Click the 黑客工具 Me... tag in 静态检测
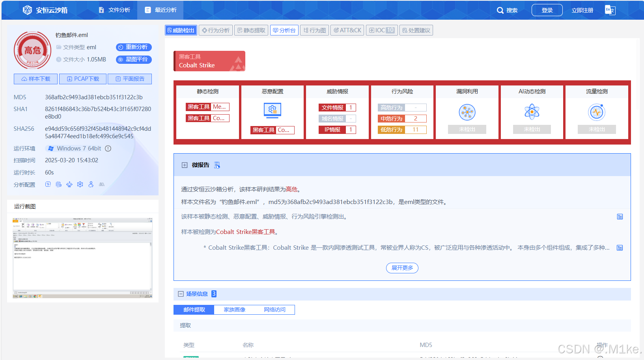644x360 pixels. click(x=207, y=107)
